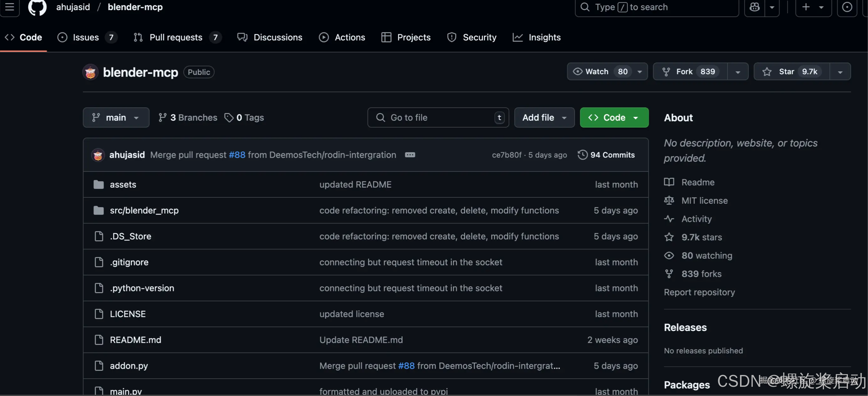Image resolution: width=868 pixels, height=396 pixels.
Task: Open the main branch dropdown
Action: [116, 117]
